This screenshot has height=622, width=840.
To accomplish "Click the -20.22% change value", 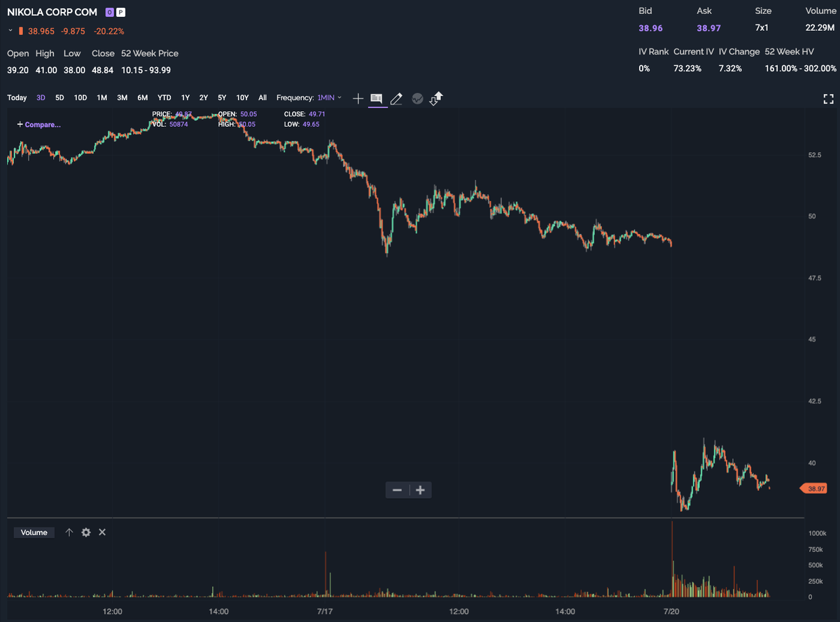I will pyautogui.click(x=109, y=31).
